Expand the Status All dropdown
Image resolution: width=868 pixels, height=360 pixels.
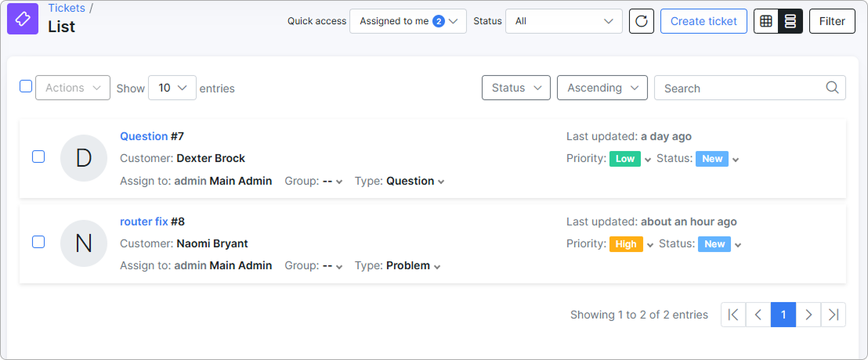coord(564,21)
